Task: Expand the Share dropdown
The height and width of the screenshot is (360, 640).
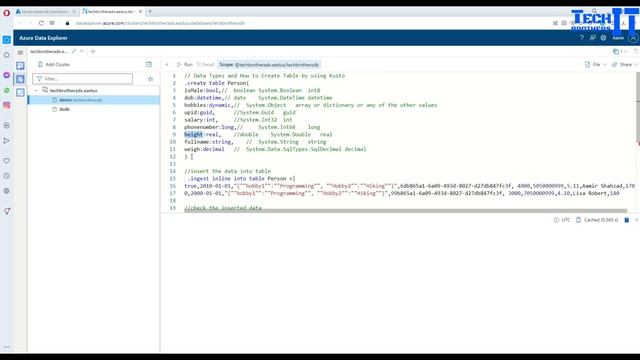Action: [x=624, y=64]
